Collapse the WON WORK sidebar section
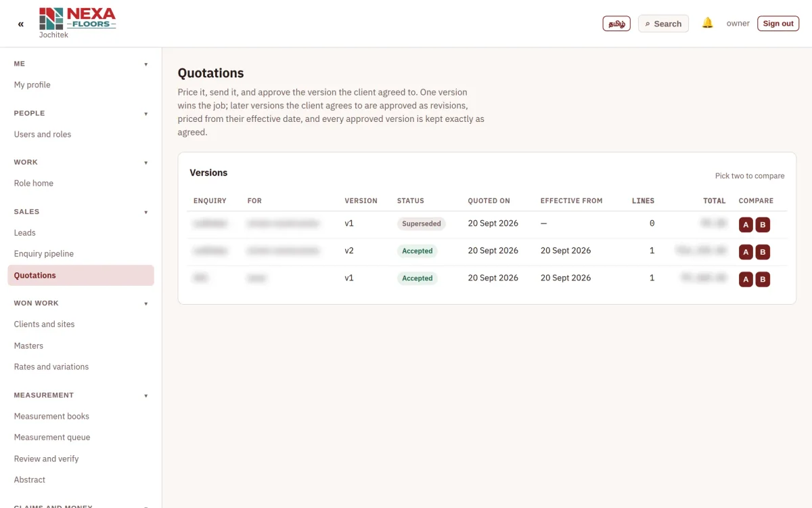 pyautogui.click(x=81, y=303)
